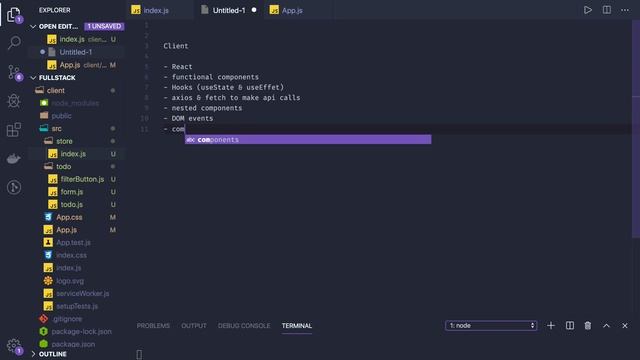The image size is (640, 360).
Task: Maximize the terminal panel size
Action: pos(606,325)
